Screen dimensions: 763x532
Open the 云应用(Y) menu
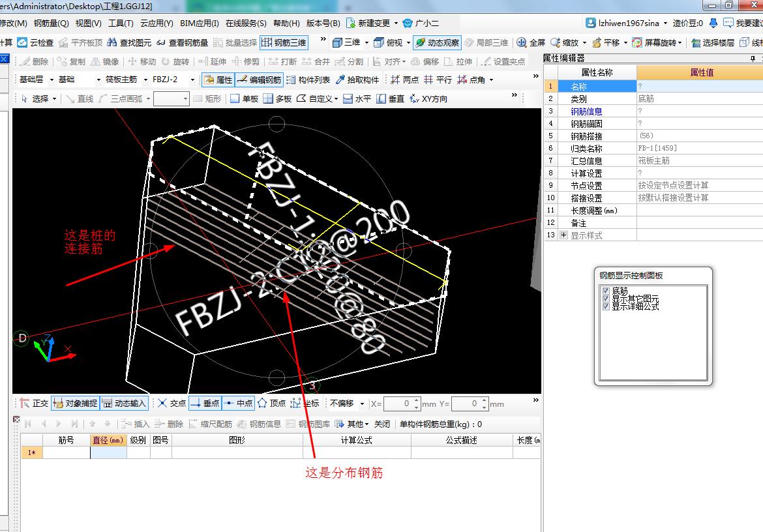[x=157, y=23]
